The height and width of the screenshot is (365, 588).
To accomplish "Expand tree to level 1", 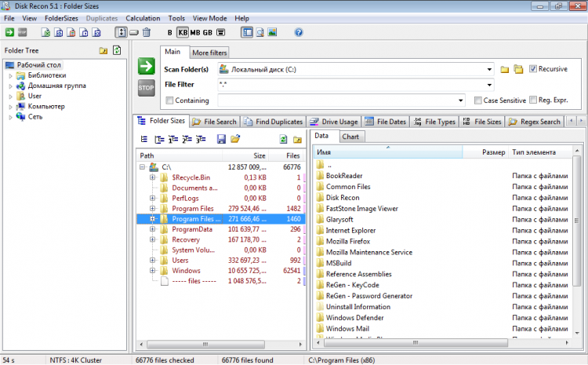I will (x=173, y=139).
